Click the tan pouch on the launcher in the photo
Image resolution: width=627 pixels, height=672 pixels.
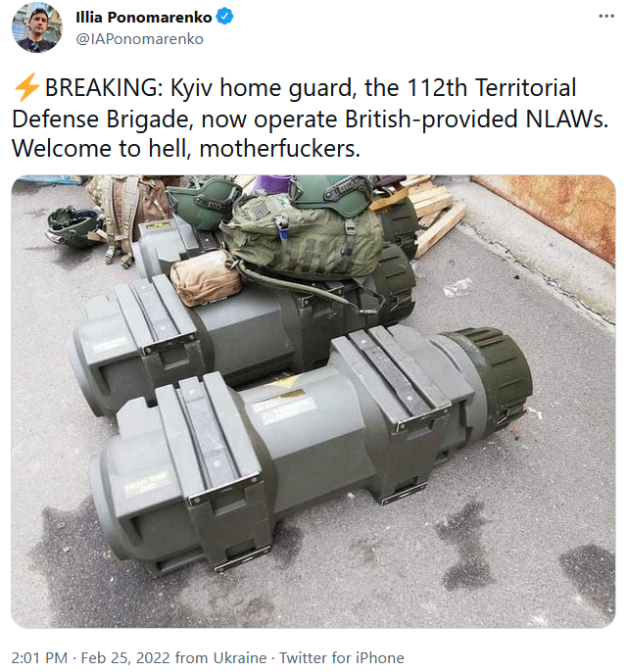(206, 278)
